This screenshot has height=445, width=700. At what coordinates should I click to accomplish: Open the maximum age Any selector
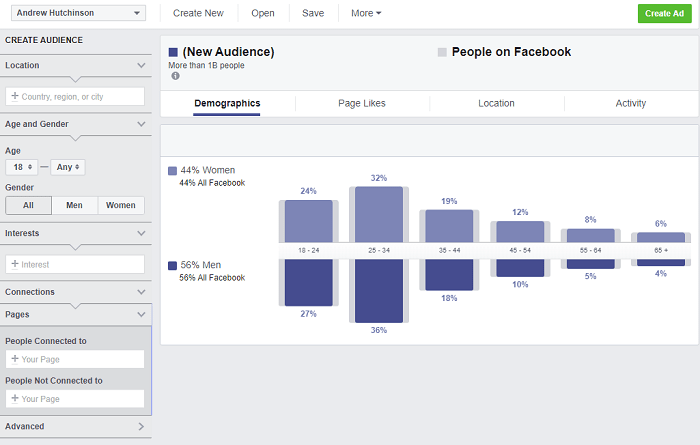(68, 167)
